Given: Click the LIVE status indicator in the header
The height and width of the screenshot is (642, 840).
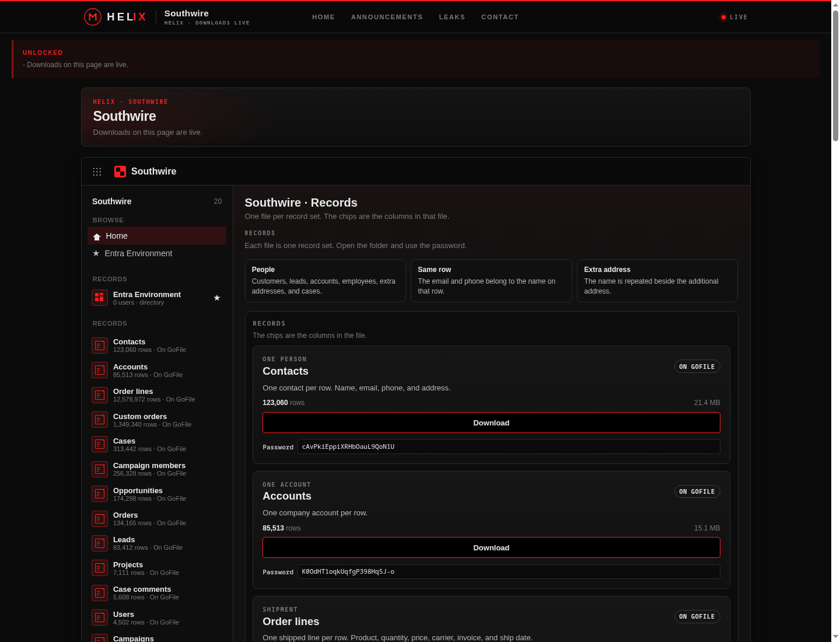Looking at the screenshot, I should 734,17.
